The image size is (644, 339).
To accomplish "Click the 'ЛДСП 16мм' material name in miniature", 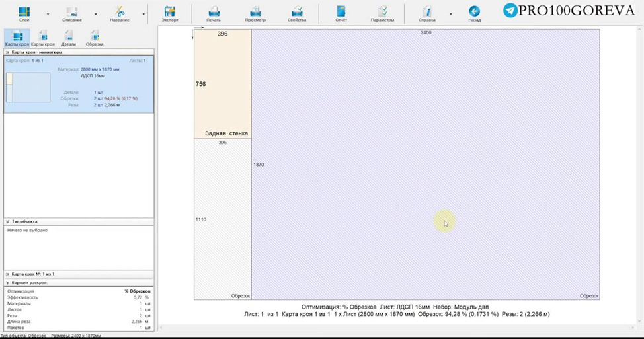I will (93, 76).
